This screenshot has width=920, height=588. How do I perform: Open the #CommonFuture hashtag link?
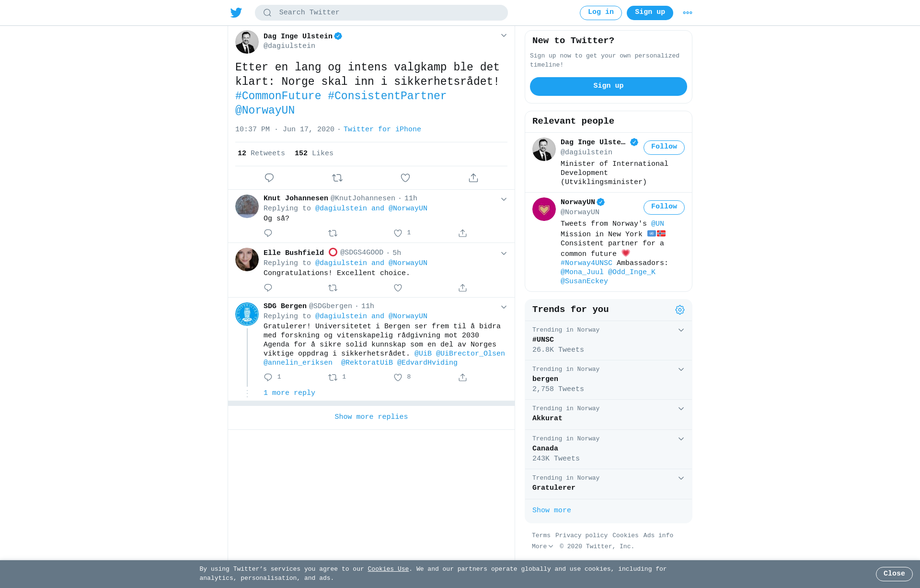click(278, 96)
